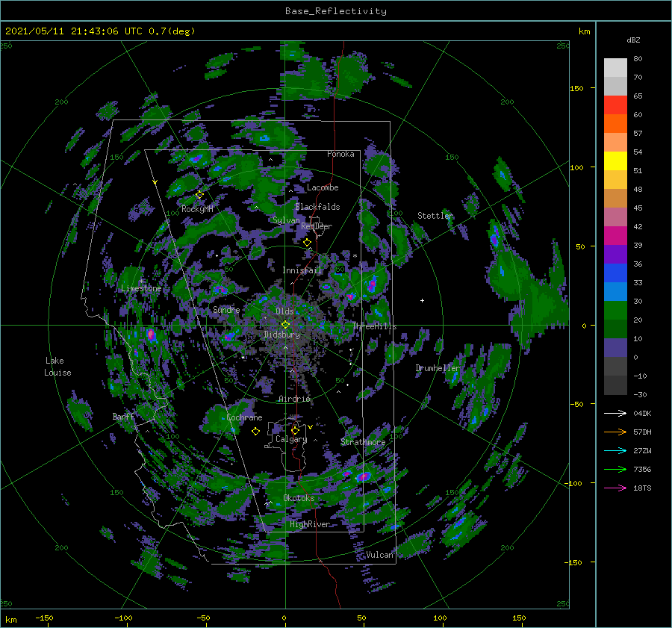Select the yellow diamond marker near RockyMH
The width and height of the screenshot is (672, 628).
tap(199, 195)
